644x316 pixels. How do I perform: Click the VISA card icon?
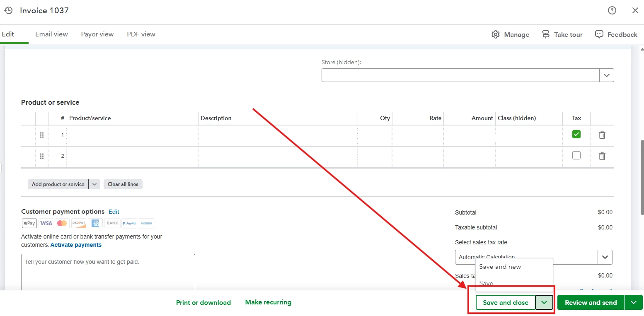coord(46,223)
